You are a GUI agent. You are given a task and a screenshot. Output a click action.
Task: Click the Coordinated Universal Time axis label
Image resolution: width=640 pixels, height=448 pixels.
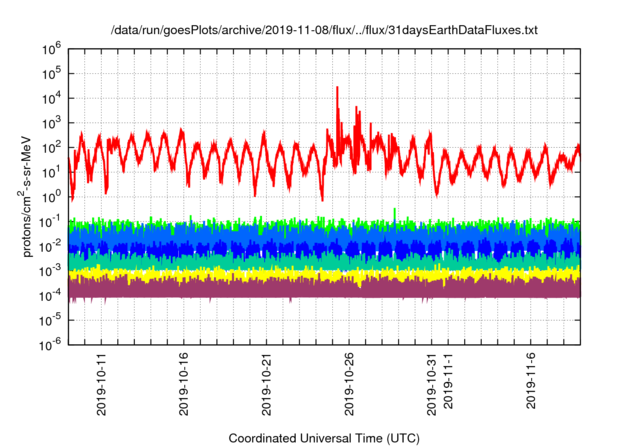pos(324,439)
